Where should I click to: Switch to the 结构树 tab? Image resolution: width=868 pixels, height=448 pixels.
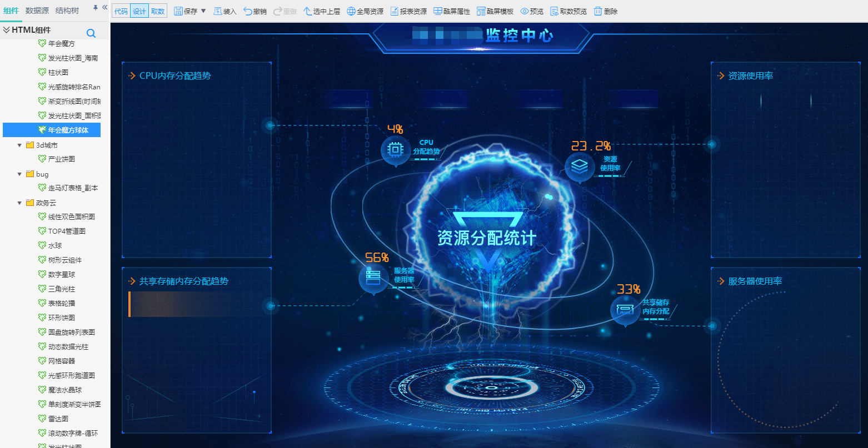[67, 11]
